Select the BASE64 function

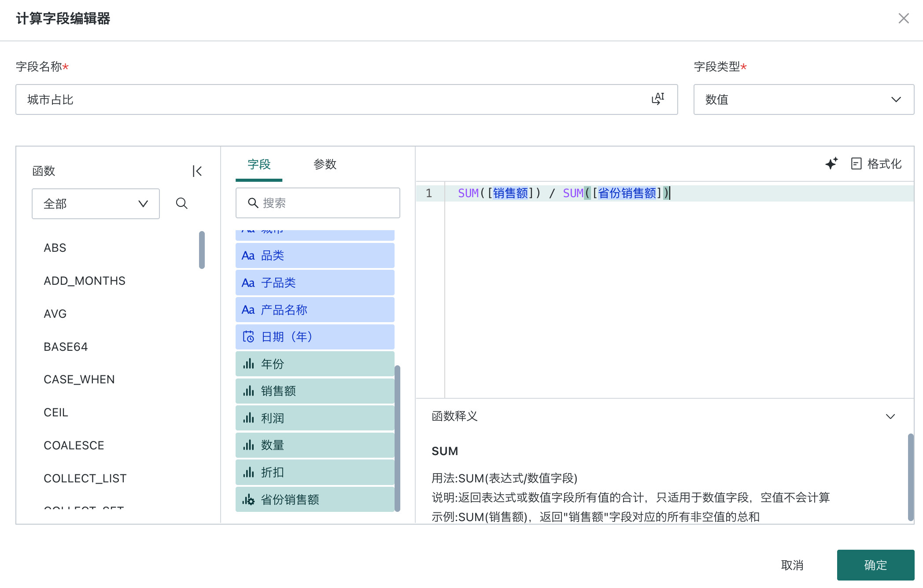66,347
